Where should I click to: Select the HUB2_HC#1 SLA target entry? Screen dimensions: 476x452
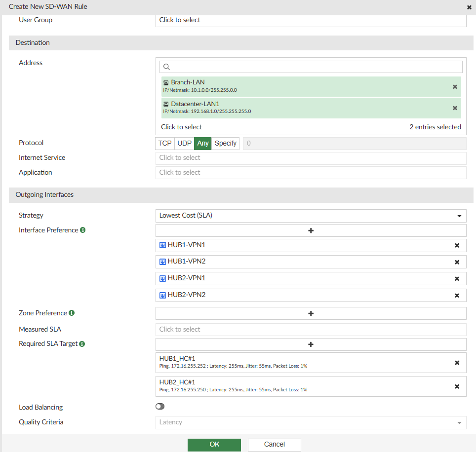coord(311,386)
